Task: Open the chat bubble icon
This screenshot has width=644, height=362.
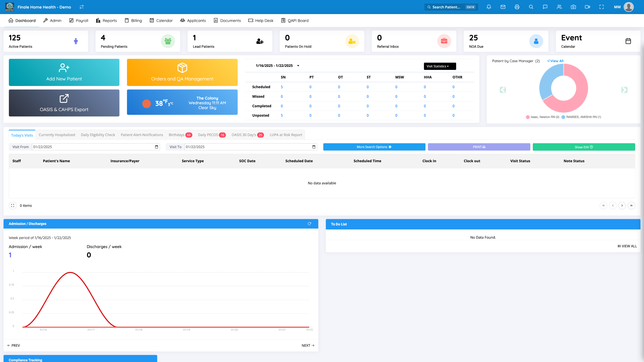Action: coord(545,7)
